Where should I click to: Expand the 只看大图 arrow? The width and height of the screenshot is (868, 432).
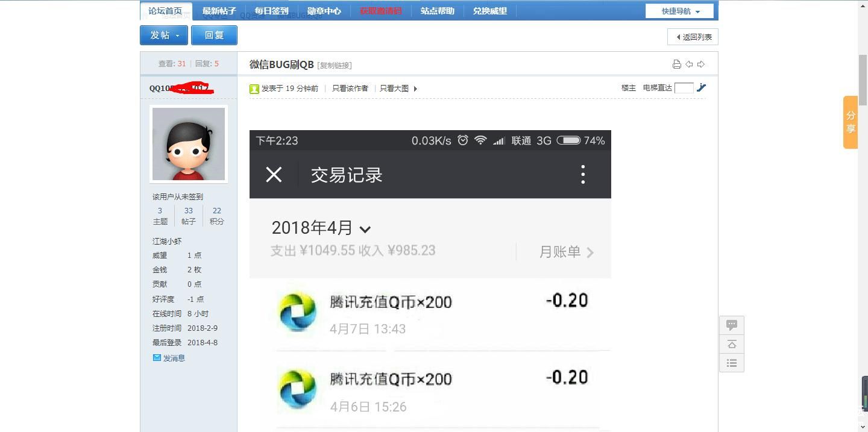[x=415, y=89]
